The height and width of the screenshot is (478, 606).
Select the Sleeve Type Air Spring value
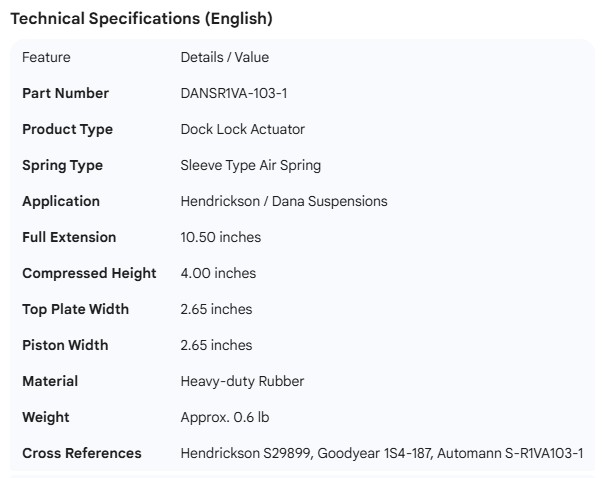click(x=250, y=165)
